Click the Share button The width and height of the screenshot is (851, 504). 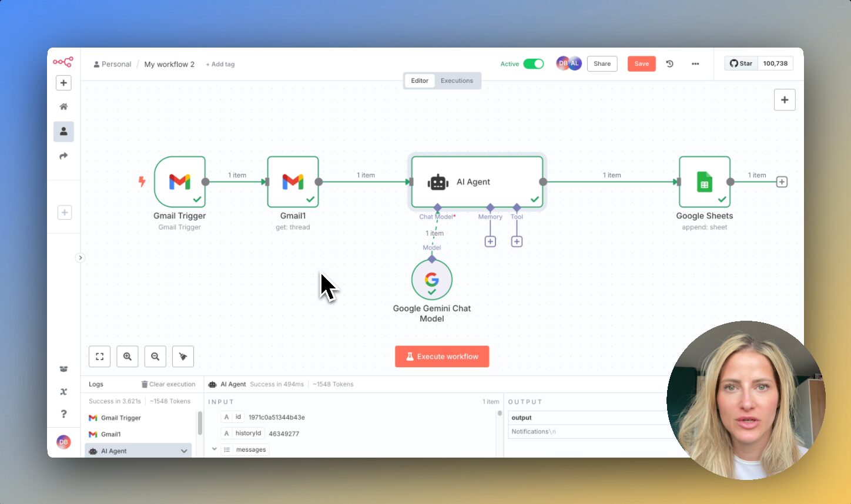[x=602, y=63]
